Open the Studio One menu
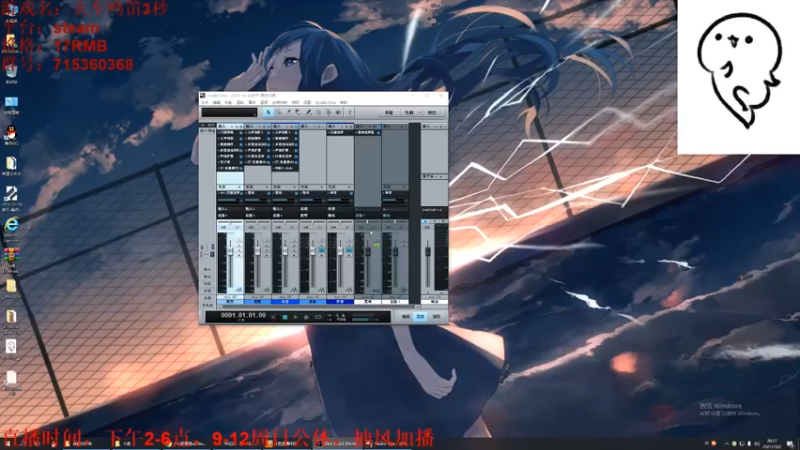This screenshot has height=450, width=800. pos(326,103)
